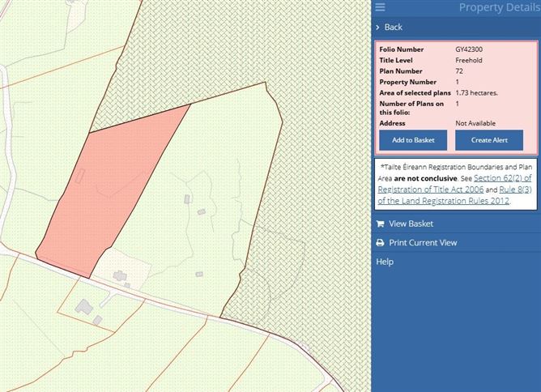This screenshot has width=541, height=392.
Task: Click the Freehold title level value
Action: (469, 60)
